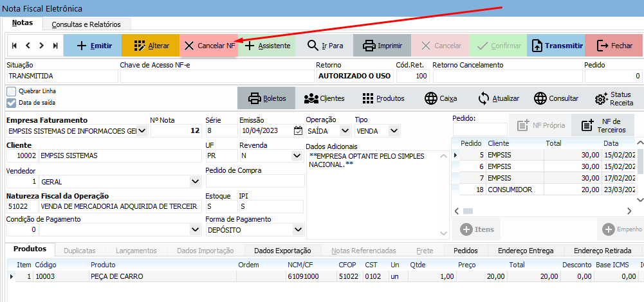Viewport: 644px width, 302px height.
Task: Open the Caixa globe shortcut
Action: click(x=441, y=98)
